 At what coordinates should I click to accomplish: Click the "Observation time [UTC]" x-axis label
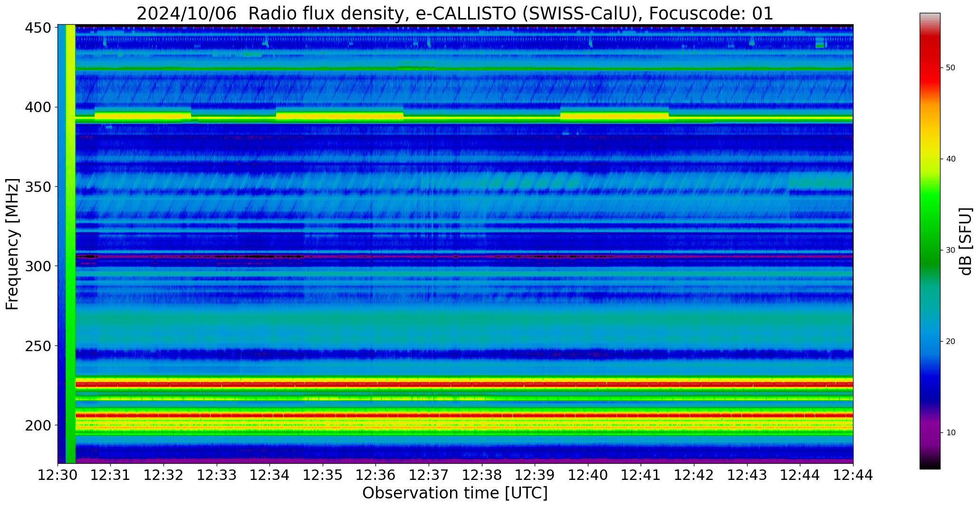point(455,493)
